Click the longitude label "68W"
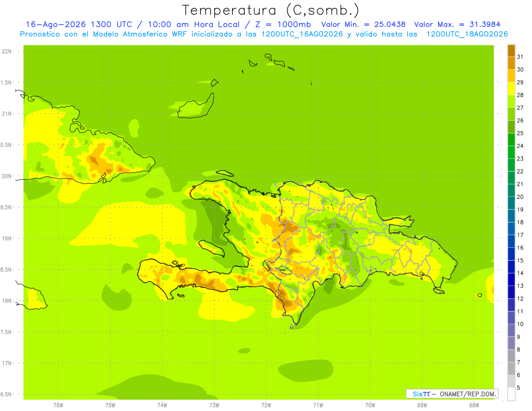This screenshot has width=532, height=411. (473, 405)
